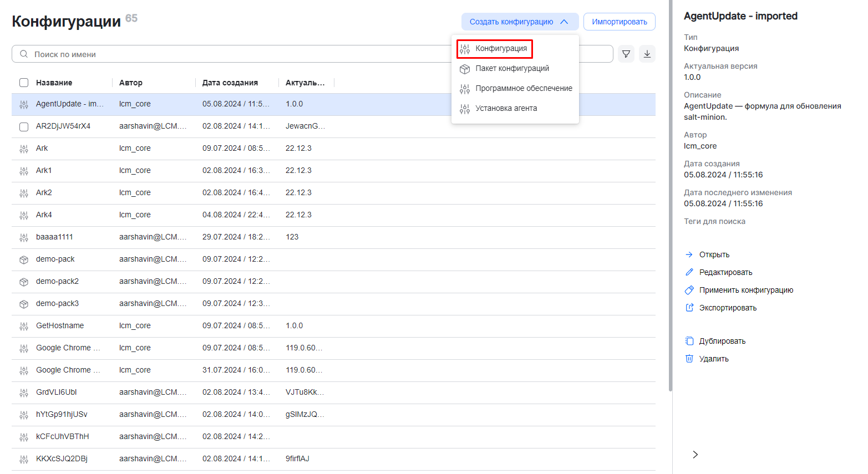Check the AR2DjJW54rX4 row checkbox
Image resolution: width=868 pixels, height=474 pixels.
click(24, 126)
